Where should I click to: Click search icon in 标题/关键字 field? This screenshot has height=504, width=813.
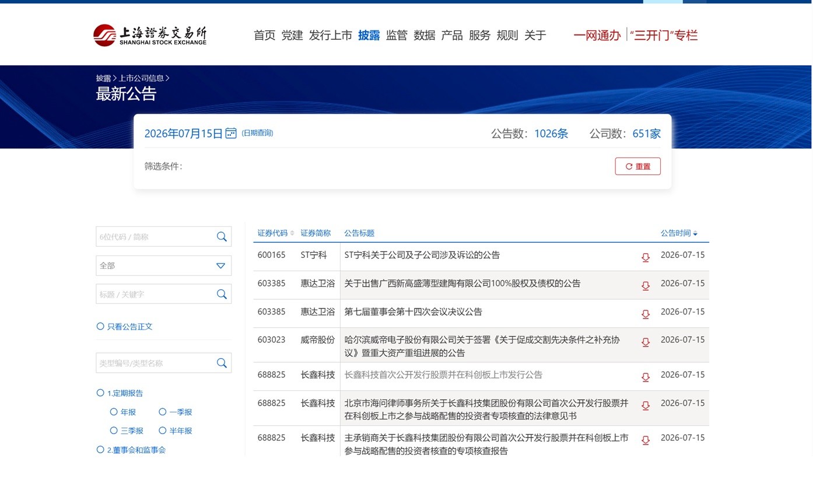[222, 294]
